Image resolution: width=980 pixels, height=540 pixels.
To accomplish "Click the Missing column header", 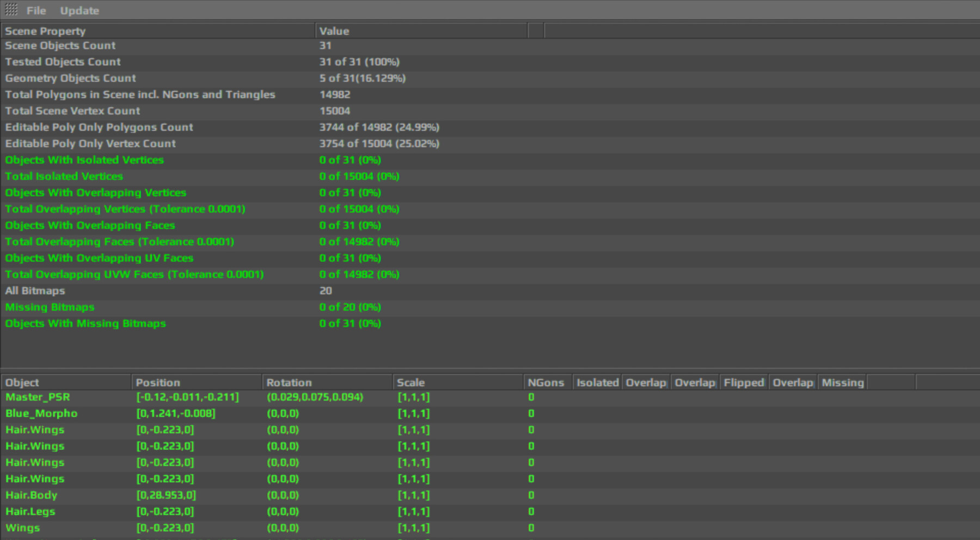I will [x=842, y=383].
